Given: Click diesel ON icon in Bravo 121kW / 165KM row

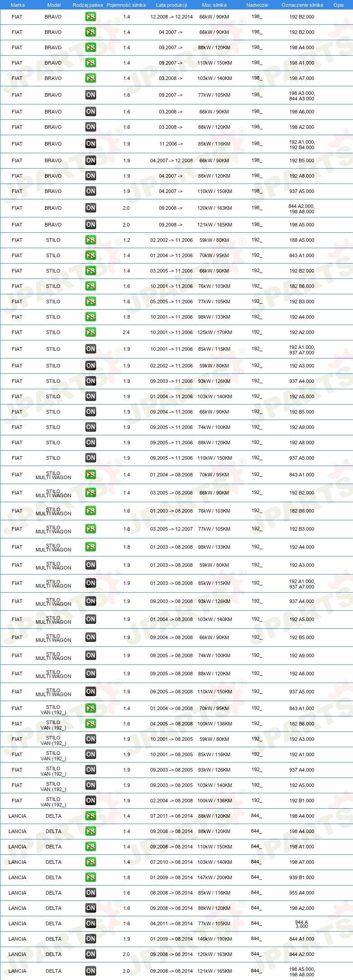Looking at the screenshot, I should click(91, 225).
